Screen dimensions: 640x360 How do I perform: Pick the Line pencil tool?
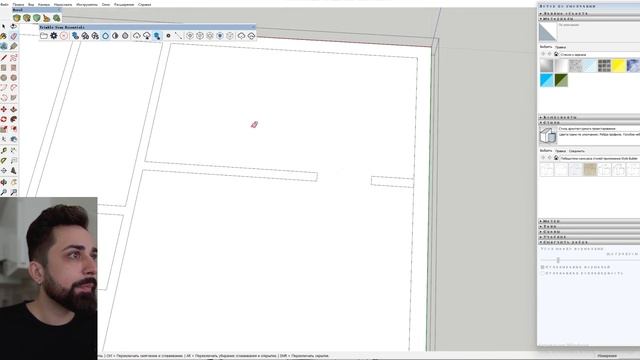pos(4,58)
